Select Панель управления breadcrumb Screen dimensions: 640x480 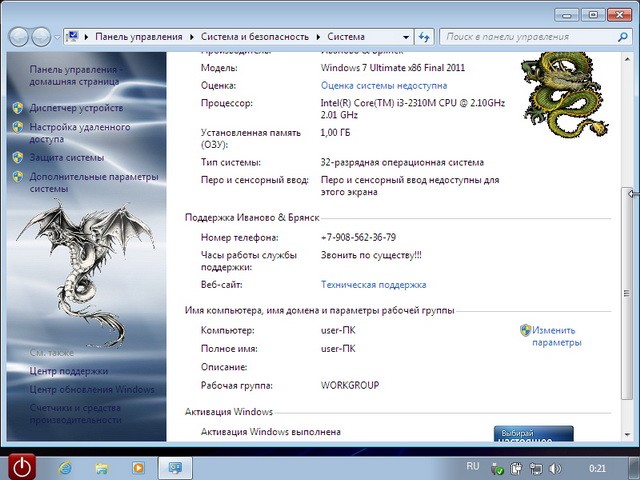tap(139, 37)
